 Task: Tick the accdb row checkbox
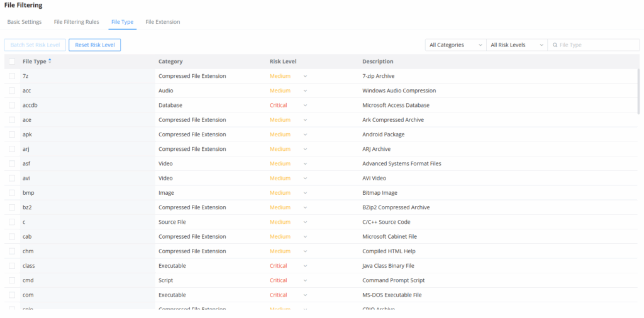(12, 105)
